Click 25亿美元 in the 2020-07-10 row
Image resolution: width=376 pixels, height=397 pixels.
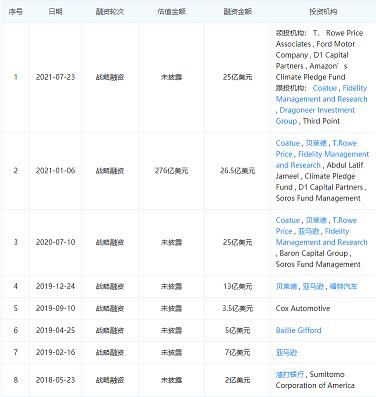(x=238, y=242)
